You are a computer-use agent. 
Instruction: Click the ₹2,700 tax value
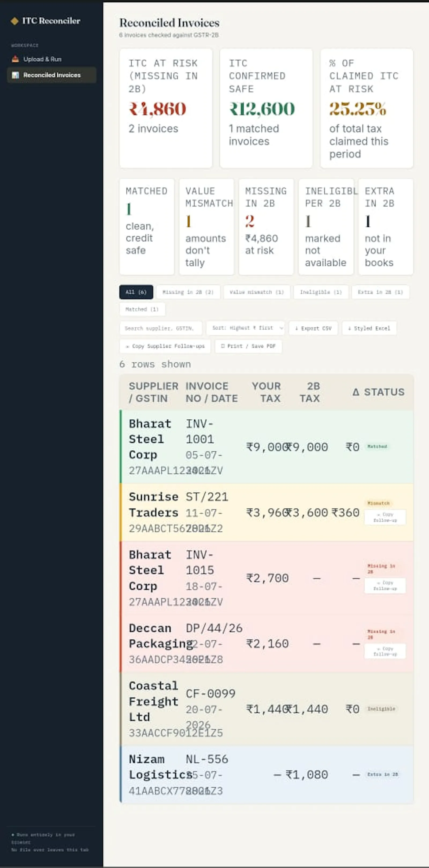(x=267, y=578)
